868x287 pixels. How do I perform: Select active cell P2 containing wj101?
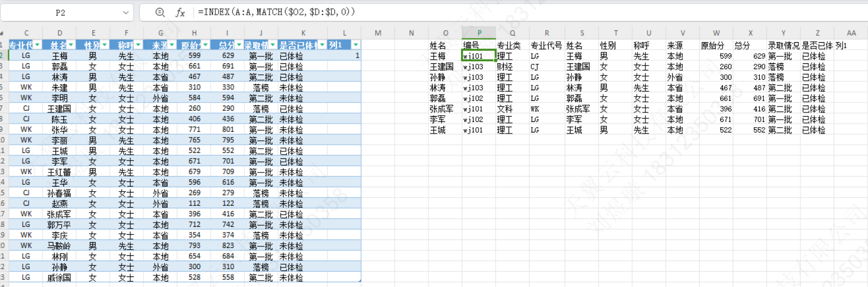[479, 56]
